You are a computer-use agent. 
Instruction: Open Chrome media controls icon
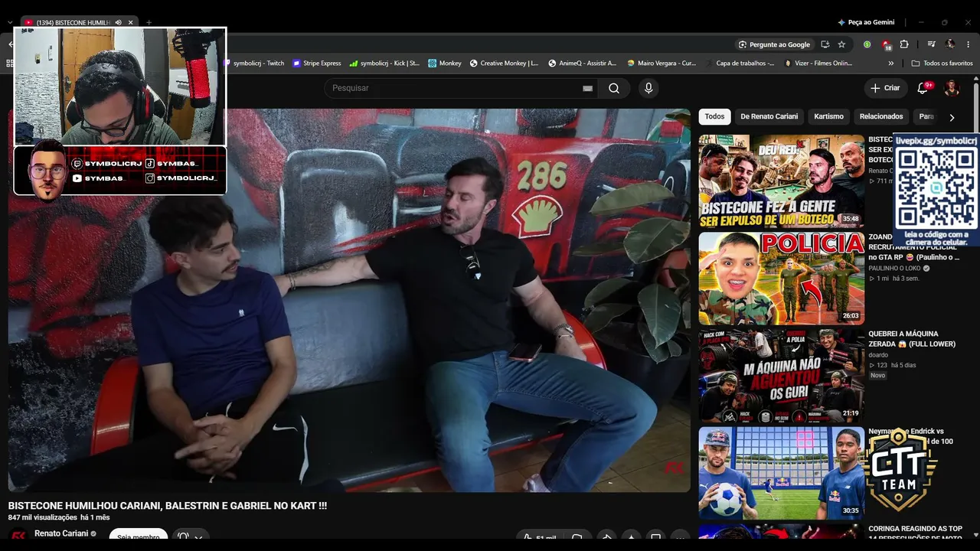point(931,44)
